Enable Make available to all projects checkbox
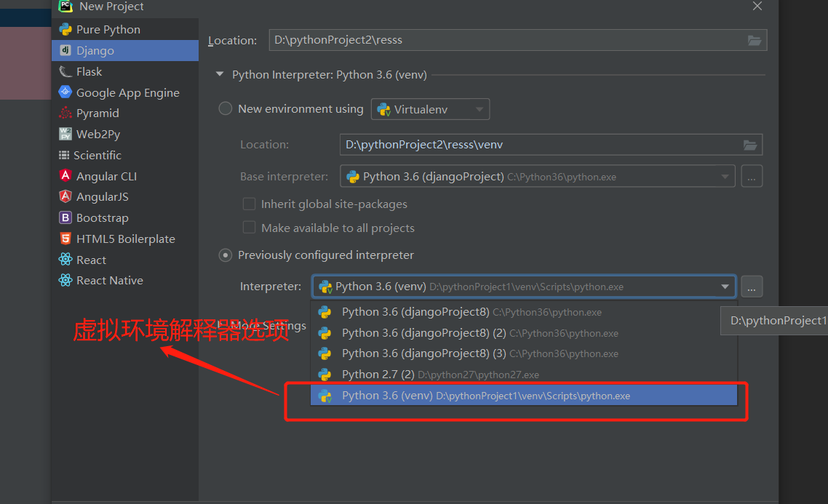 click(249, 228)
